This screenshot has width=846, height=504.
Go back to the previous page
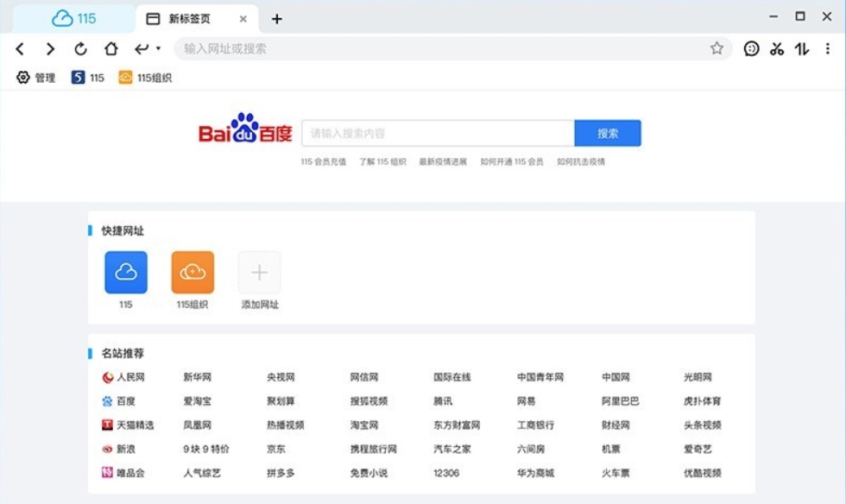pyautogui.click(x=20, y=49)
